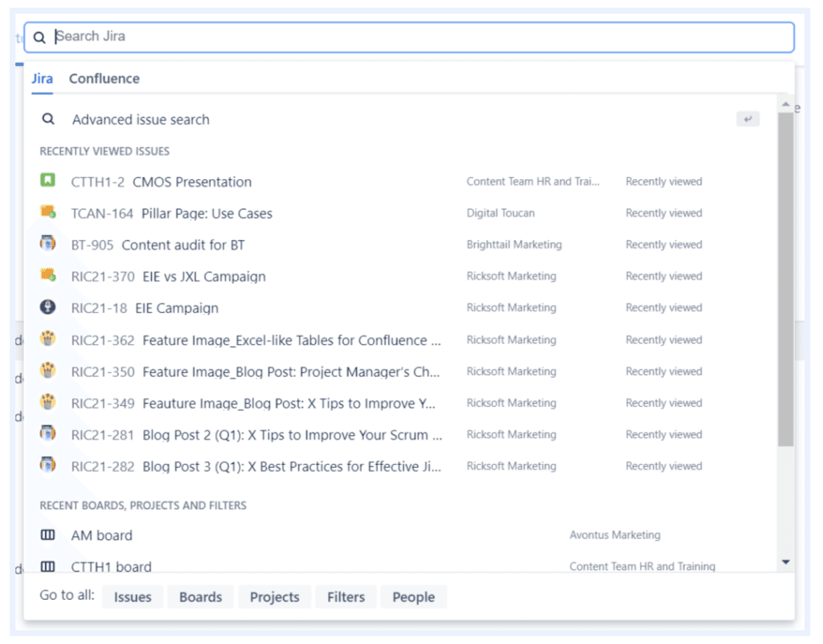Click the issue type icon for BT-905

click(47, 244)
